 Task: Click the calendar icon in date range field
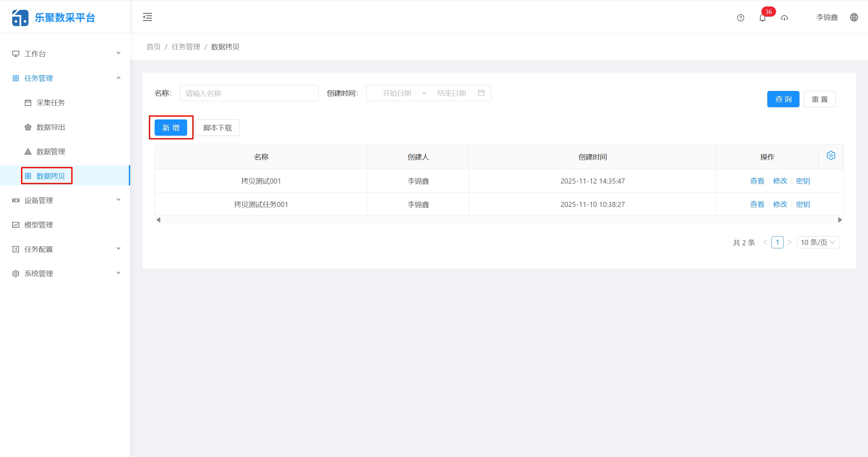pyautogui.click(x=481, y=93)
